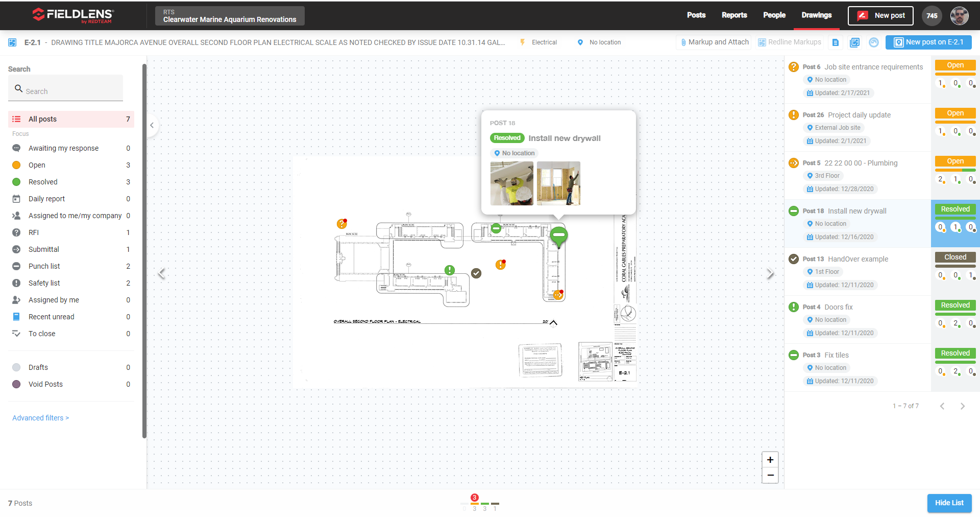This screenshot has height=517, width=980.
Task: Click Hide List to collapse the post panel
Action: tap(949, 503)
